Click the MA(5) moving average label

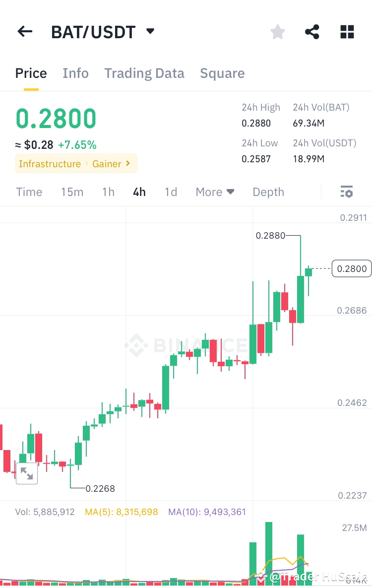pyautogui.click(x=121, y=512)
